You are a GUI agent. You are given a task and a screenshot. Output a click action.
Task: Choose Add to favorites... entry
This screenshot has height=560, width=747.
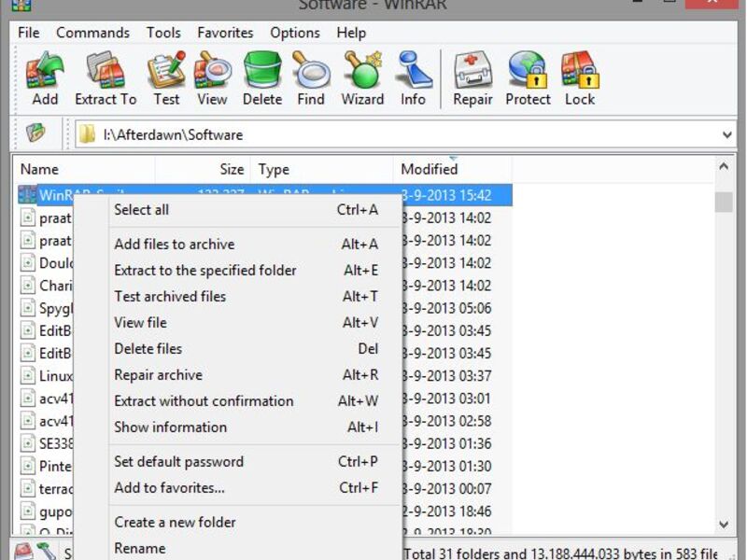(255, 487)
